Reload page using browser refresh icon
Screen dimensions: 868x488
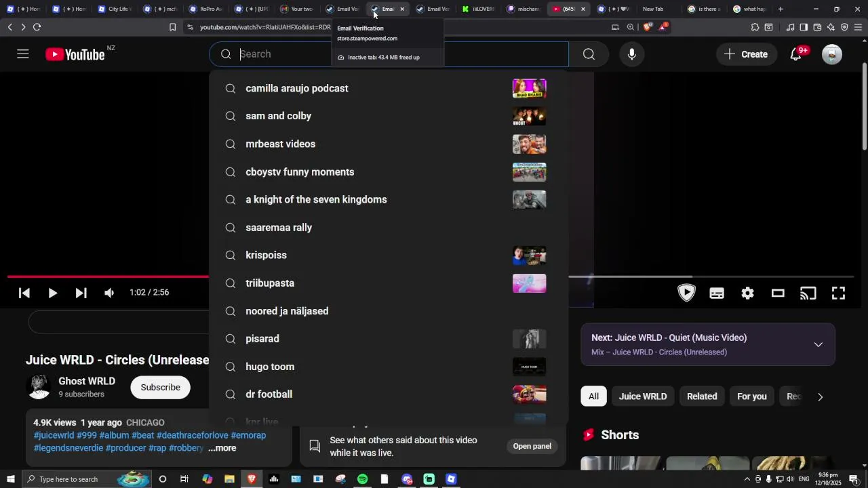37,27
